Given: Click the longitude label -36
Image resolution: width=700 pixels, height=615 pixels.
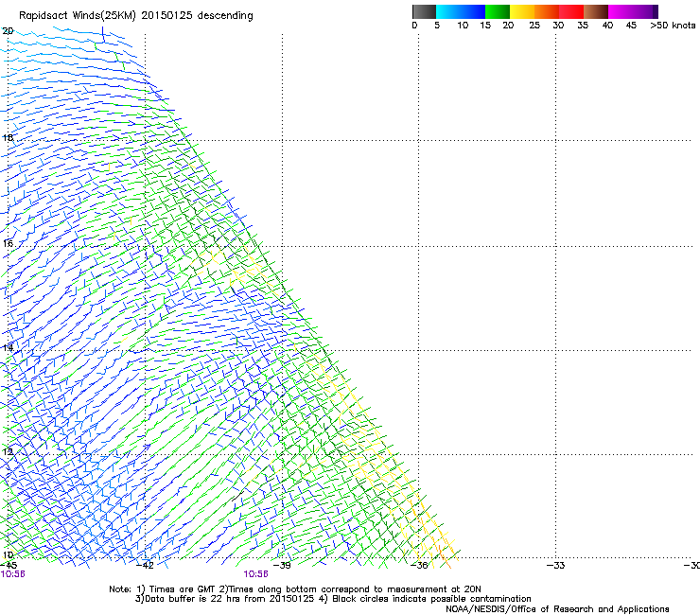Looking at the screenshot, I should [419, 566].
